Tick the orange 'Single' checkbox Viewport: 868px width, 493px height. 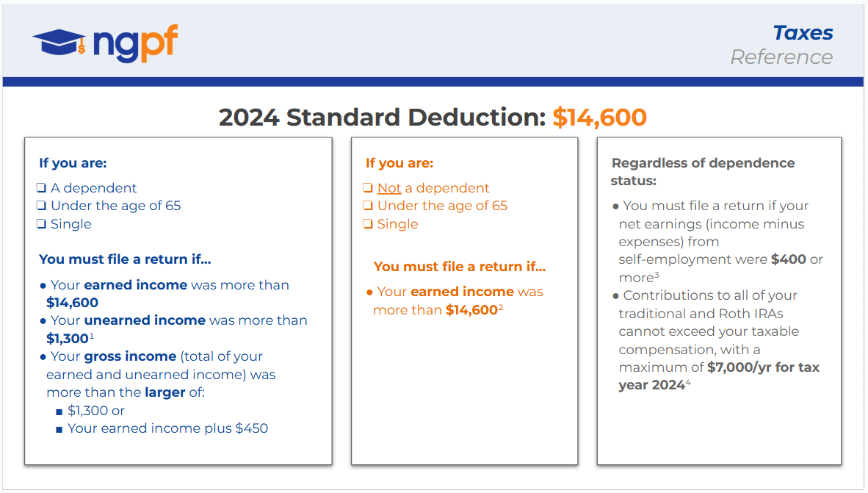click(369, 224)
